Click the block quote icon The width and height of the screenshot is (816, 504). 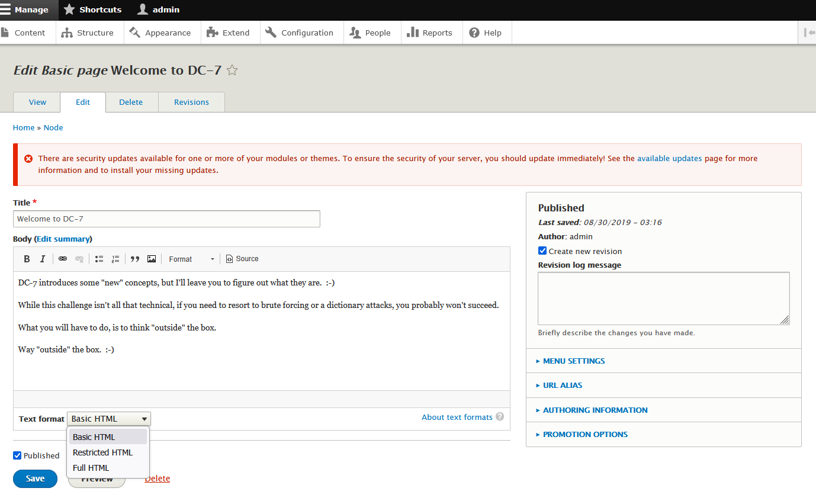tap(135, 259)
